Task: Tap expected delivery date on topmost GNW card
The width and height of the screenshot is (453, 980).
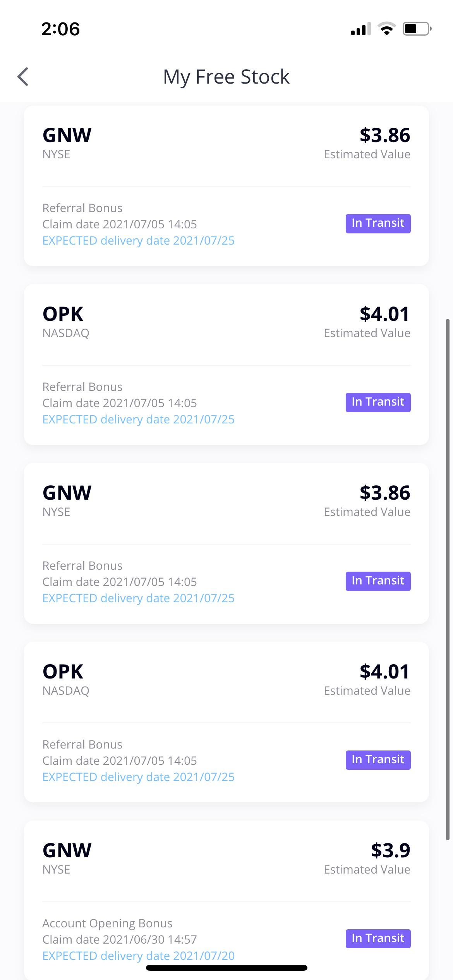Action: [138, 240]
